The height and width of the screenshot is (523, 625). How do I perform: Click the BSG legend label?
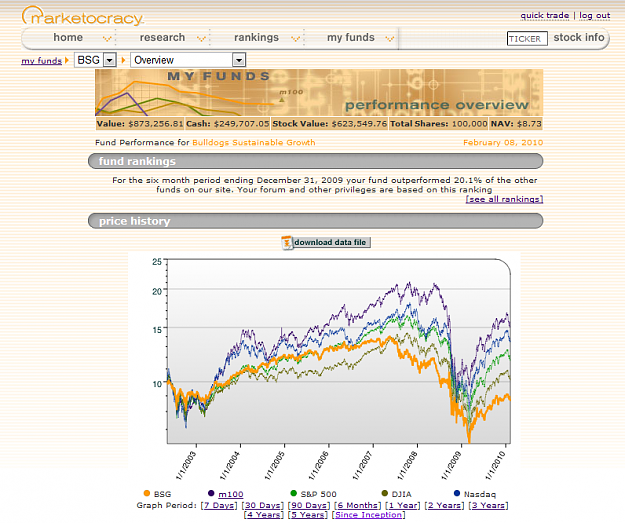[162, 494]
